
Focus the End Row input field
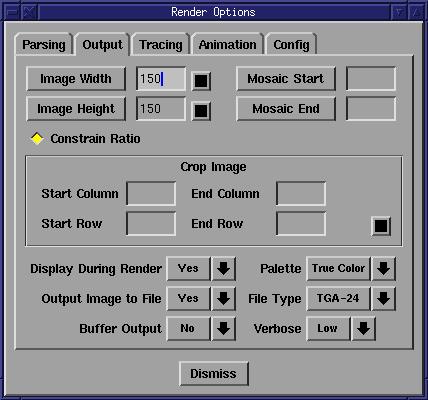301,223
